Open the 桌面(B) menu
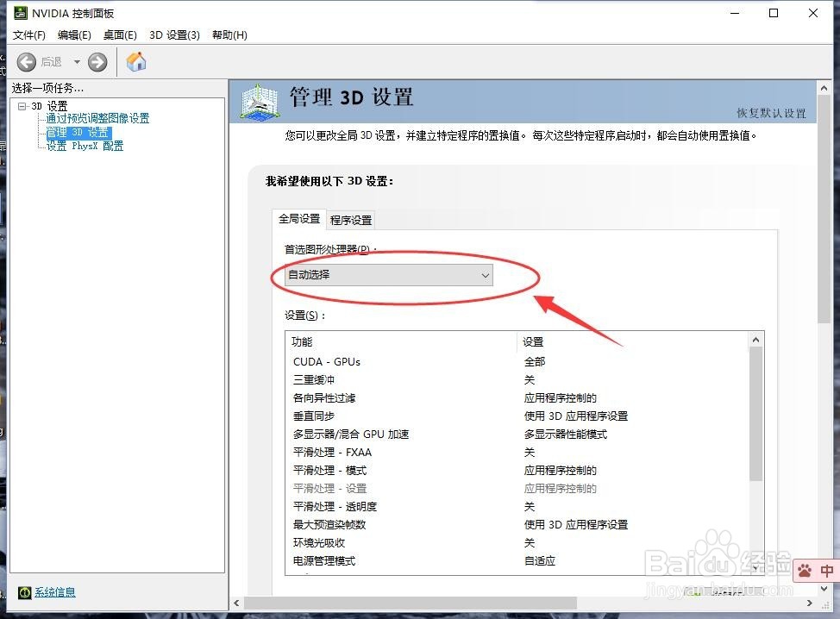 click(119, 34)
